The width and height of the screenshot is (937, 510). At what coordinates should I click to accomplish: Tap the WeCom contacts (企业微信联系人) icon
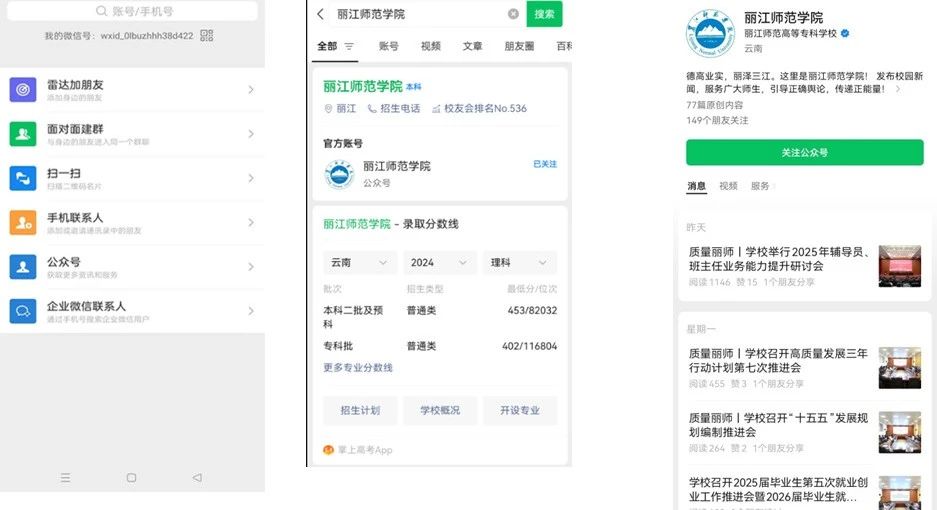23,311
